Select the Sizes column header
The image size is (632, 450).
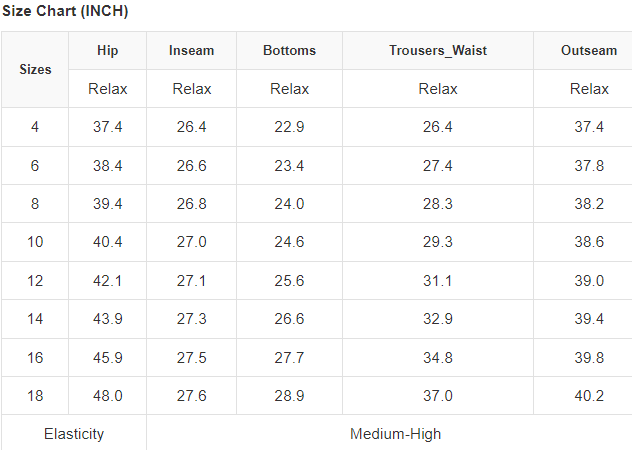pyautogui.click(x=35, y=70)
